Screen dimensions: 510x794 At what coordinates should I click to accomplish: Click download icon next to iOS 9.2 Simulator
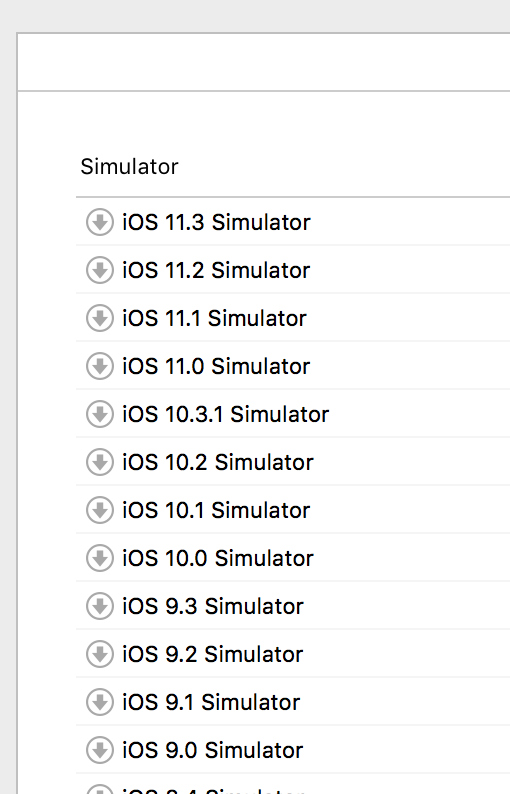click(100, 654)
